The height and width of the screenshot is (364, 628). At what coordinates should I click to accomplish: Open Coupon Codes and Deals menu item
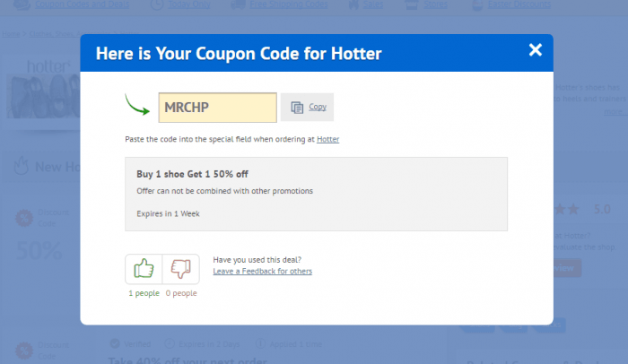tap(83, 4)
